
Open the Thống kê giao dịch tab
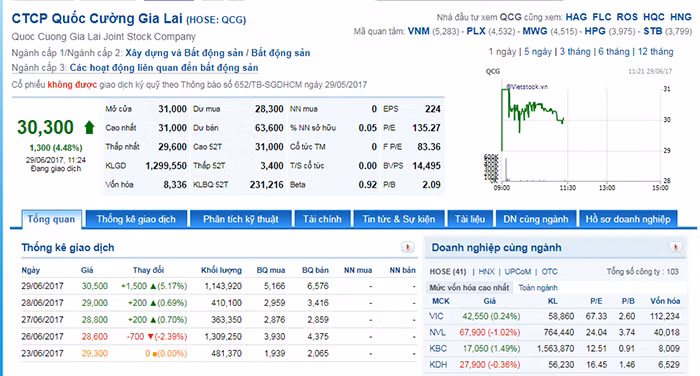click(136, 219)
